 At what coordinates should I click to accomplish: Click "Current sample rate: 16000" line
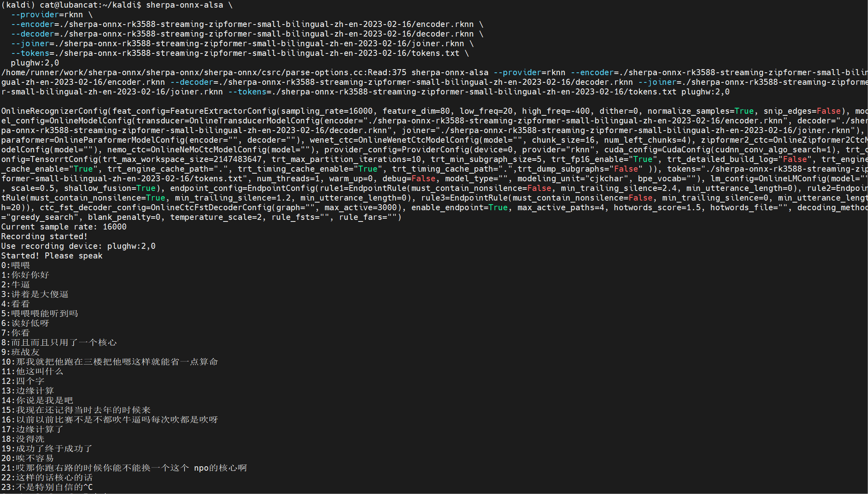pyautogui.click(x=64, y=227)
